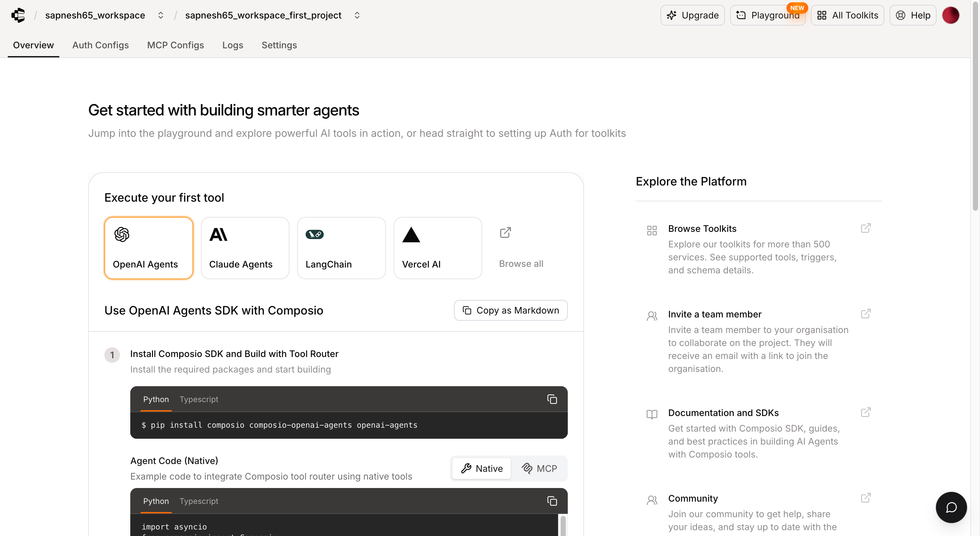Go to the MCP Configs tab
The width and height of the screenshot is (980, 536).
point(175,45)
